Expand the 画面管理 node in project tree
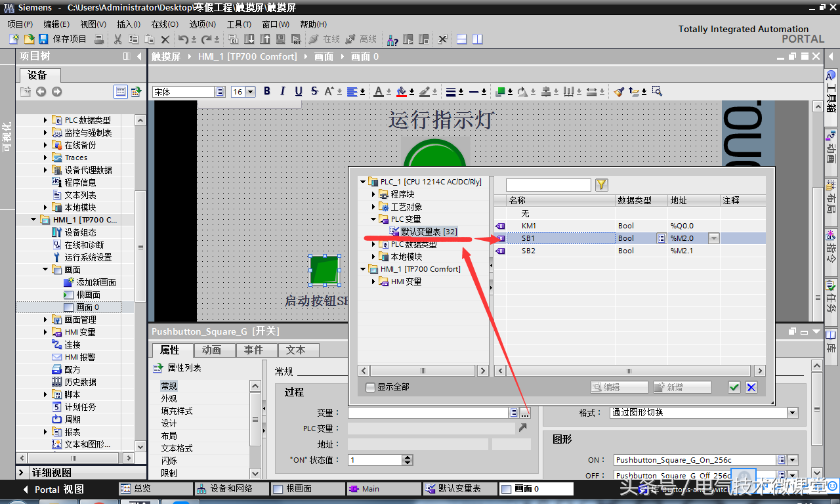This screenshot has height=504, width=840. [45, 320]
